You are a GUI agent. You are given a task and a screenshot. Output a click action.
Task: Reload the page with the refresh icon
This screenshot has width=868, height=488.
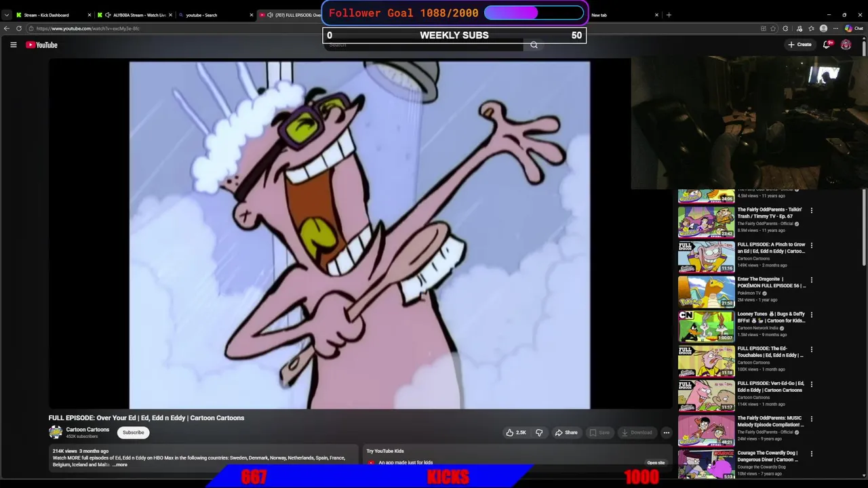point(19,28)
